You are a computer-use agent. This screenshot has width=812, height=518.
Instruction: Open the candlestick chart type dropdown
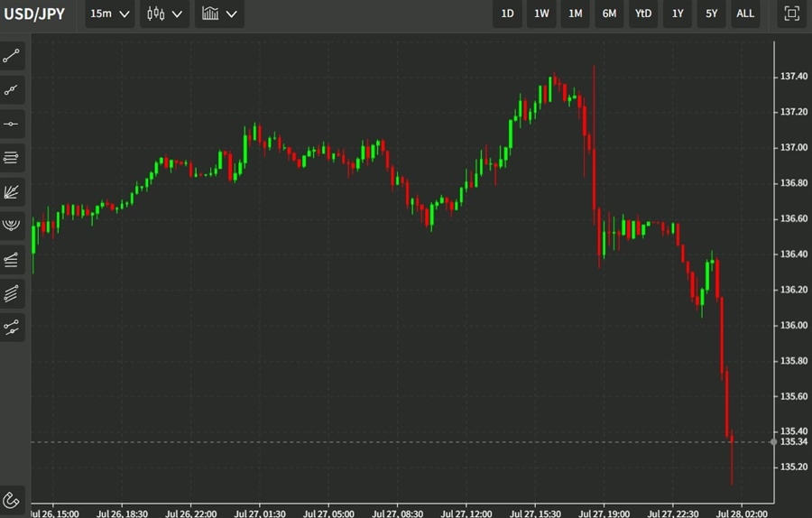164,14
